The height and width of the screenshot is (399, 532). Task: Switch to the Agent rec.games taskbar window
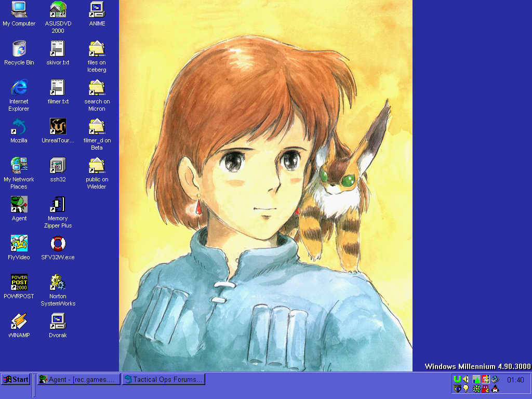[79, 379]
